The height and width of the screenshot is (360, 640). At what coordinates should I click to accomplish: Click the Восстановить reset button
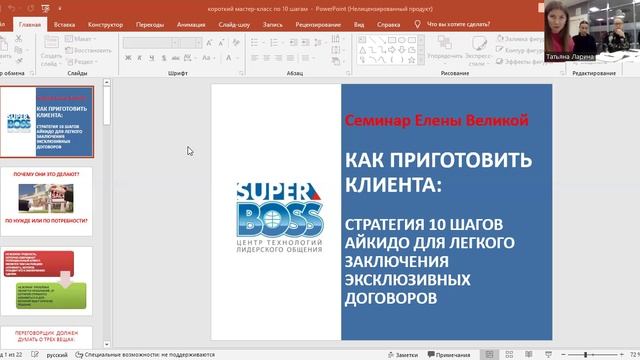[88, 50]
